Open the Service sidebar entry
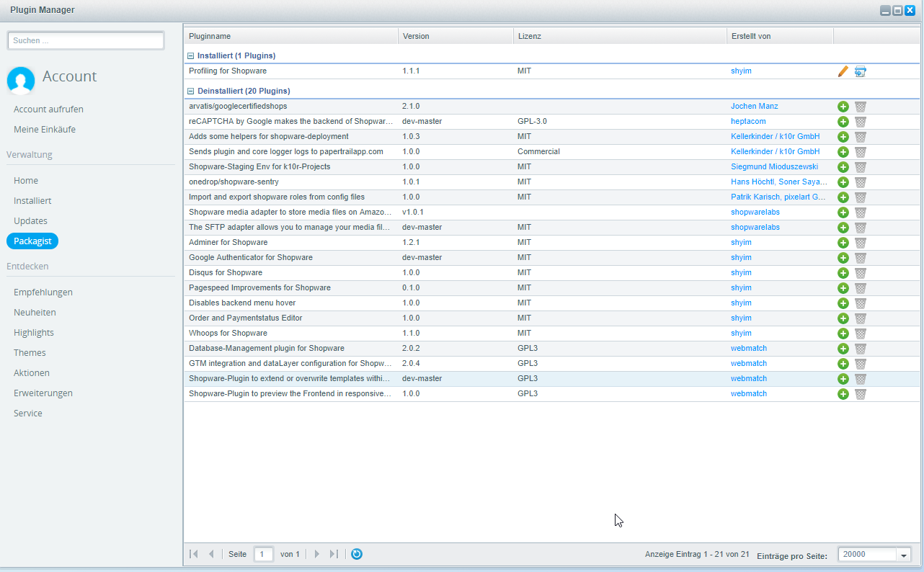The image size is (924, 572). (28, 414)
